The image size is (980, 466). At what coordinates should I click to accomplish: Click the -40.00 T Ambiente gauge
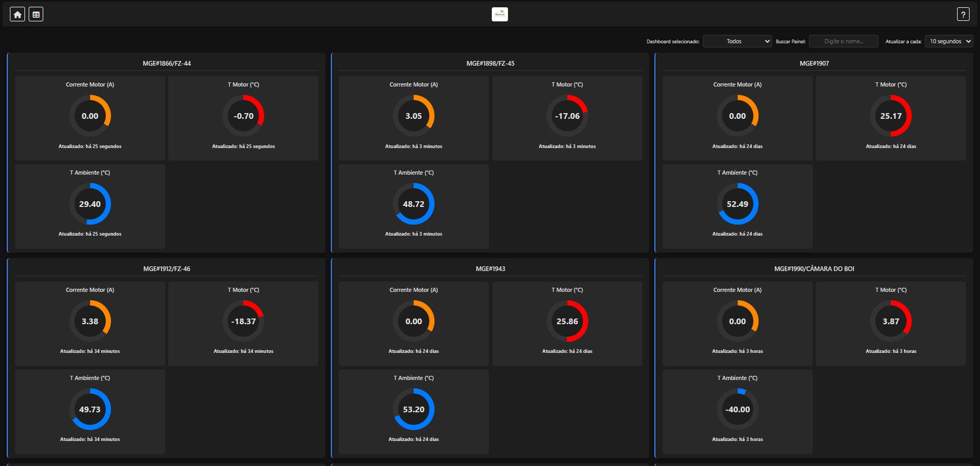coord(738,409)
